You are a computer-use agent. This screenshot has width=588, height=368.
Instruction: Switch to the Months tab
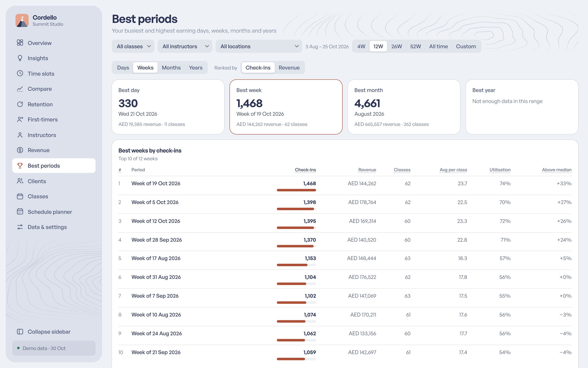171,68
